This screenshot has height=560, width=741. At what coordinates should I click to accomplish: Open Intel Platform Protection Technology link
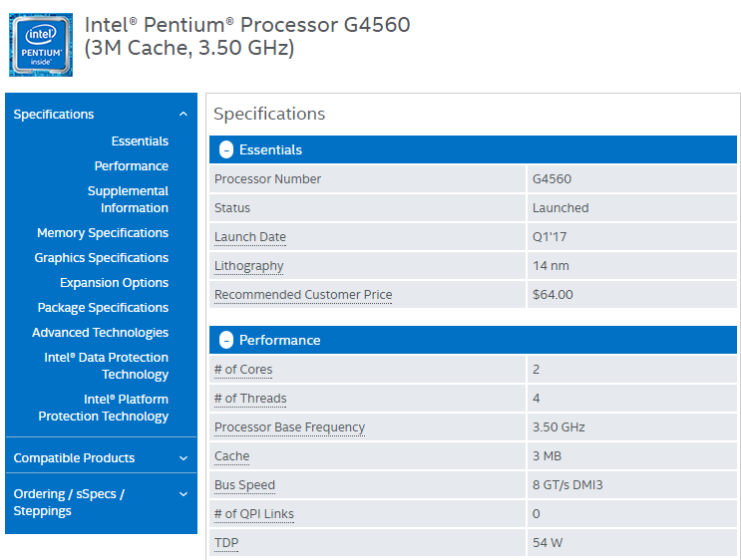point(104,408)
